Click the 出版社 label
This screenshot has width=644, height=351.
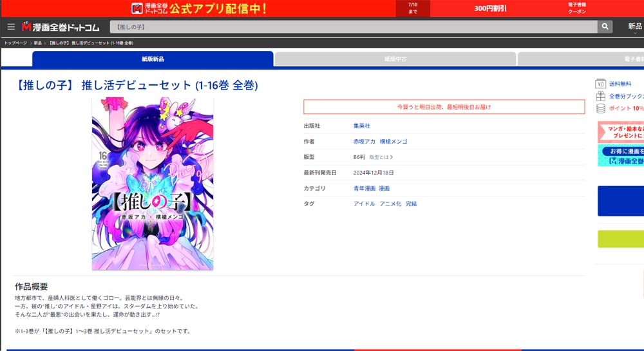tap(312, 126)
